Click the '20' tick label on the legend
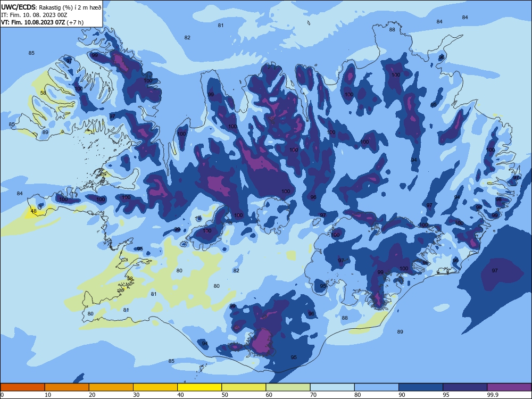Viewport: 532px width, 399px height. (92, 395)
